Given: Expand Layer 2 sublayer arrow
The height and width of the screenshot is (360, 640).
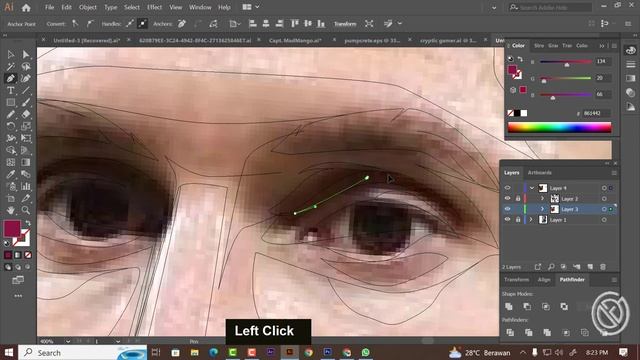Looking at the screenshot, I should (542, 198).
